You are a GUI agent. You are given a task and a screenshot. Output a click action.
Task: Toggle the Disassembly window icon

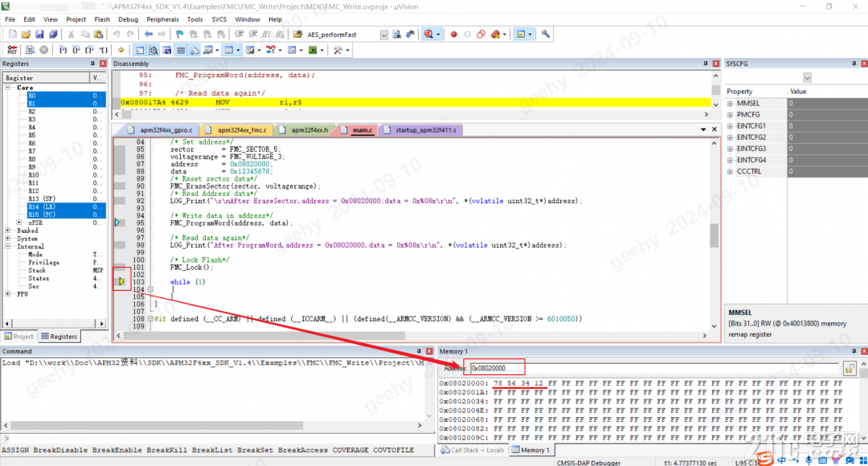pyautogui.click(x=154, y=51)
